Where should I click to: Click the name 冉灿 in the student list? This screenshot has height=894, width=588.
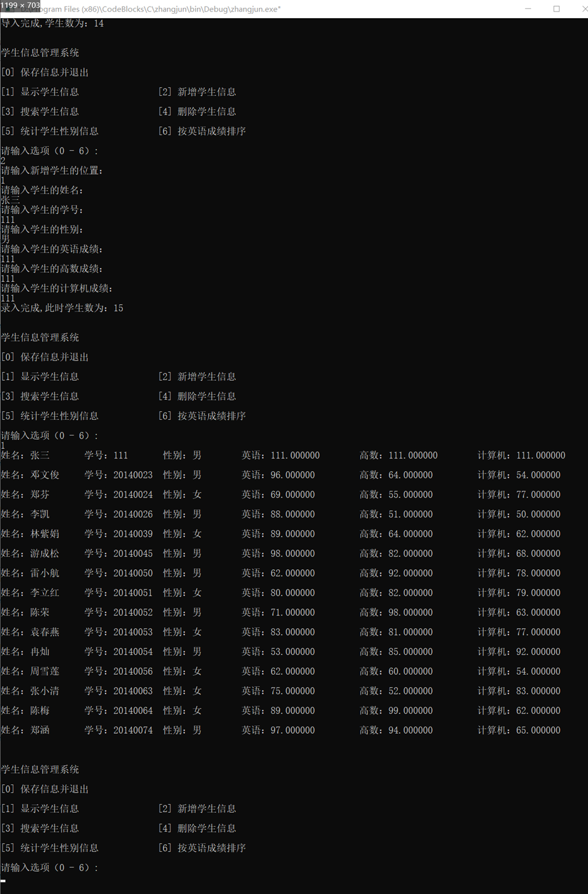[40, 652]
